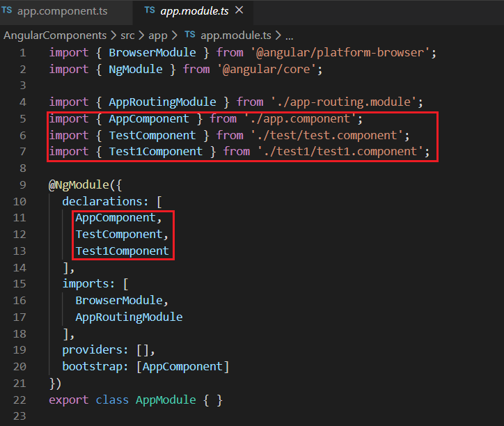Image resolution: width=504 pixels, height=426 pixels.
Task: Click the TS file icon in the breadcrumb
Action: click(189, 35)
